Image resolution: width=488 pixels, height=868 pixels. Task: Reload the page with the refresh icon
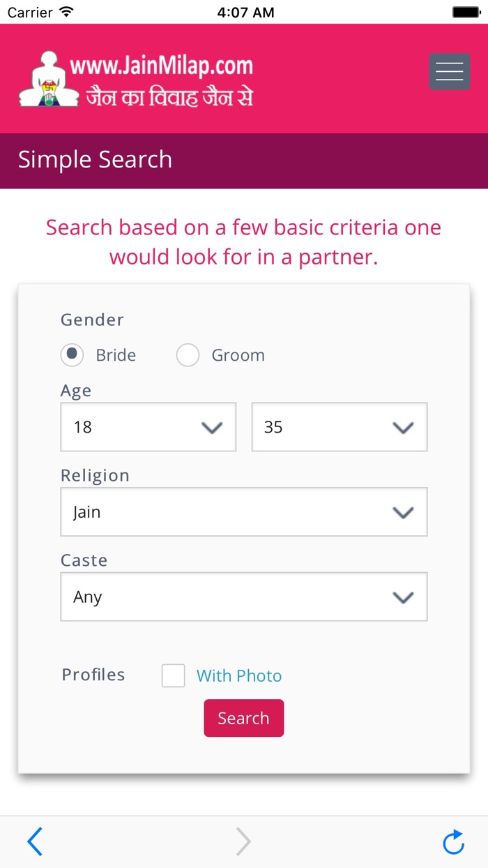(453, 841)
